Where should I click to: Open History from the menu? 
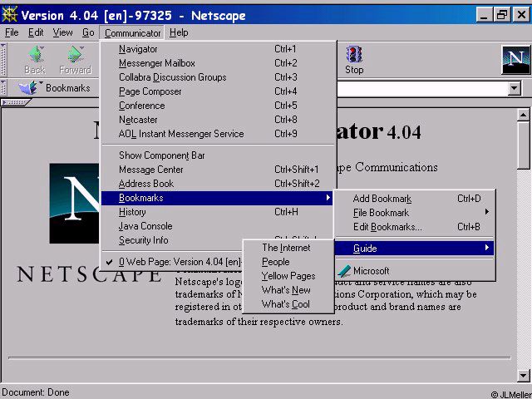click(217, 212)
